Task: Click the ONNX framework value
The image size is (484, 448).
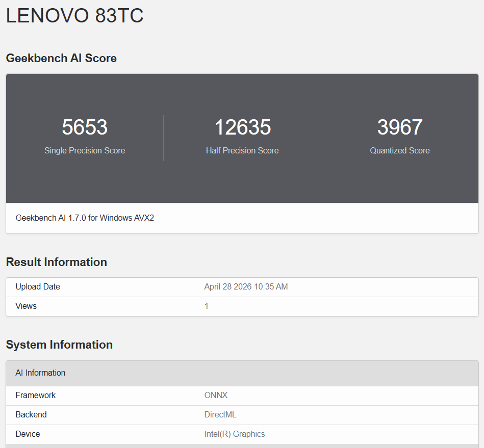Action: 216,395
